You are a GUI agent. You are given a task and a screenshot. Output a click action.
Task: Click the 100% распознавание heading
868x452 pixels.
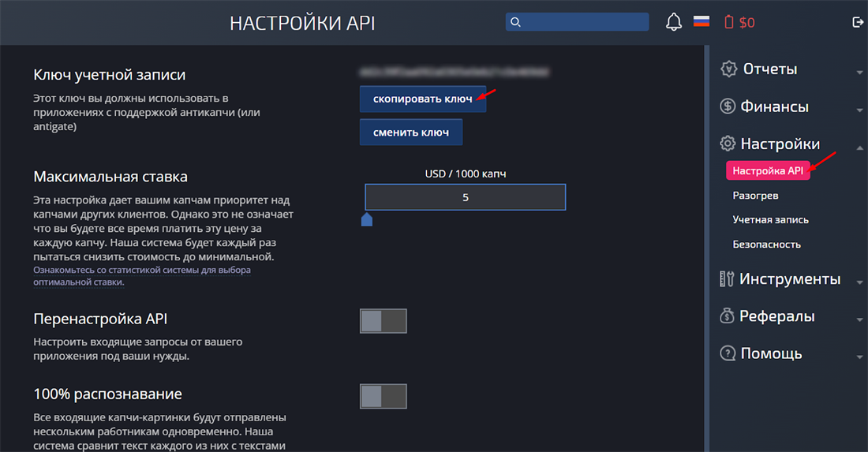[x=107, y=394]
